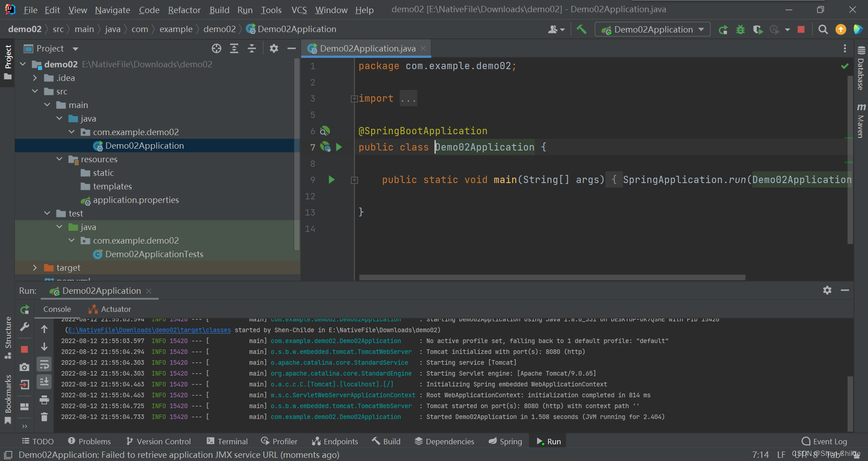Open Maven side tool window
Viewport: 868px width, 461px height.
pos(861,120)
